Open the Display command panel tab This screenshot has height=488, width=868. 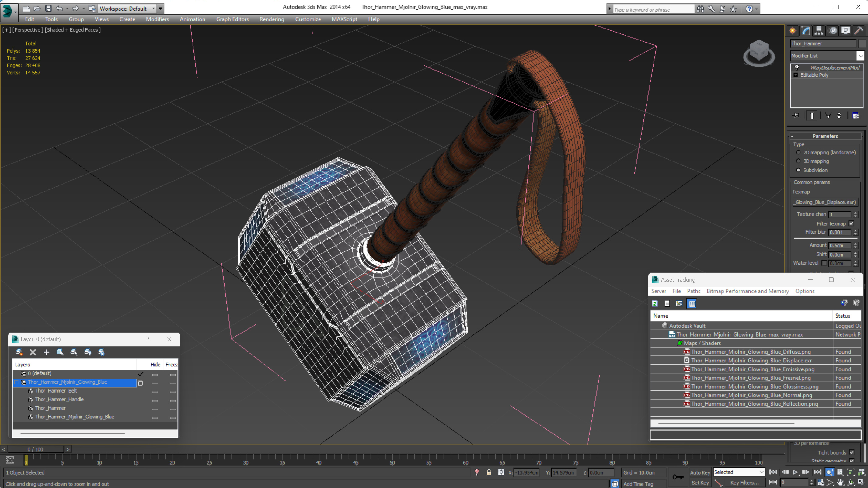point(845,31)
